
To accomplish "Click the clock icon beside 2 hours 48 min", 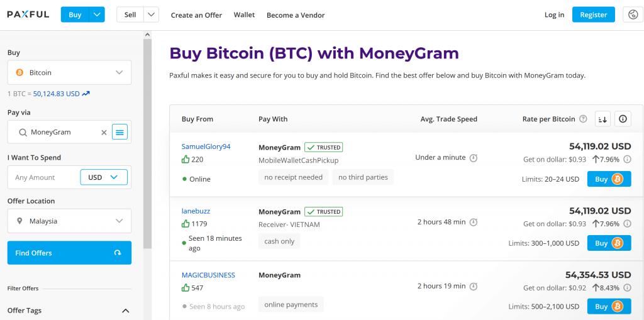I will (474, 222).
